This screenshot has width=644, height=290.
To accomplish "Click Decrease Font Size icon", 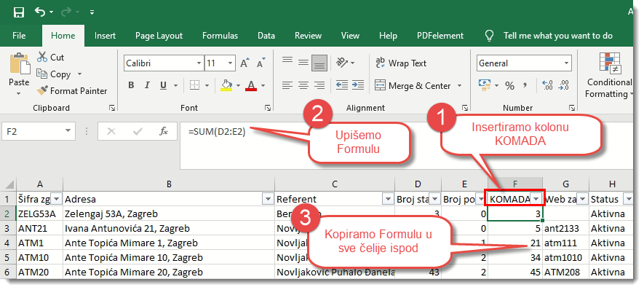I will pos(261,63).
